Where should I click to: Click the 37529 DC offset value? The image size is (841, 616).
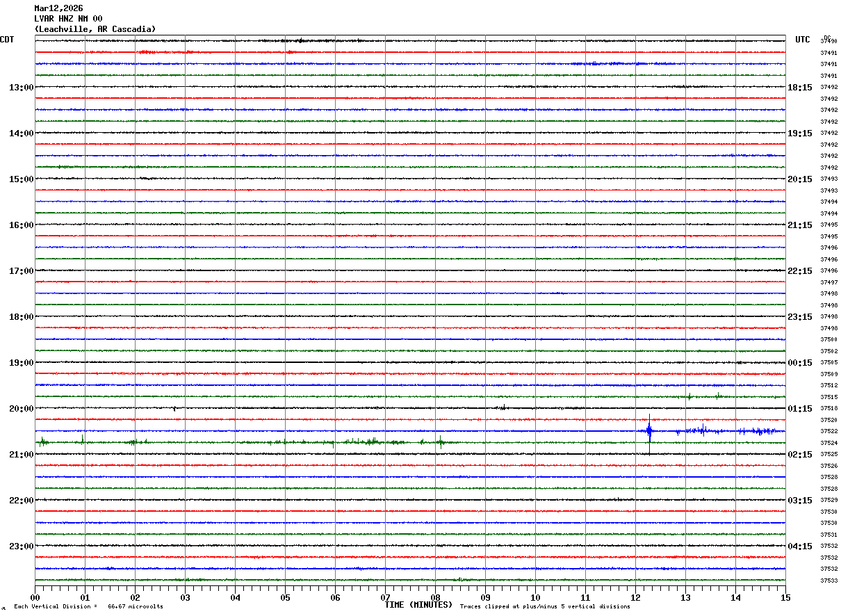click(829, 501)
